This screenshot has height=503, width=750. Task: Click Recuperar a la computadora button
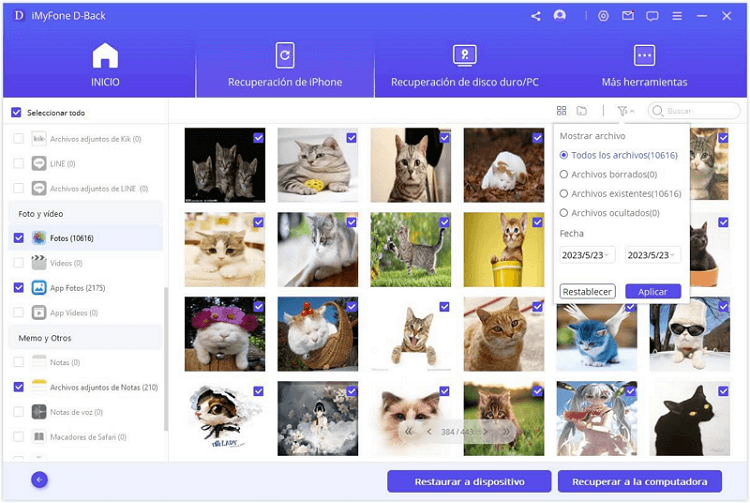coord(639,481)
